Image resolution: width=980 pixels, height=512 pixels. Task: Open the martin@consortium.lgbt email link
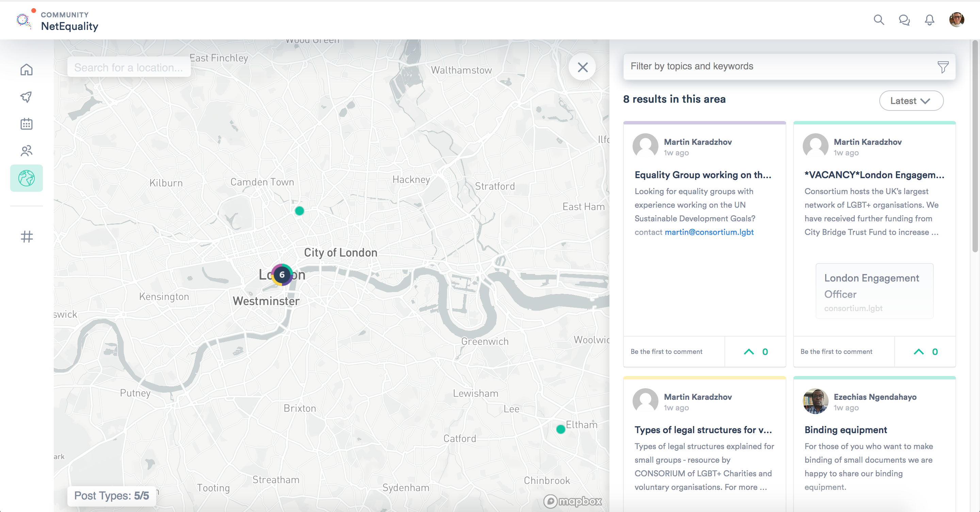pos(709,232)
